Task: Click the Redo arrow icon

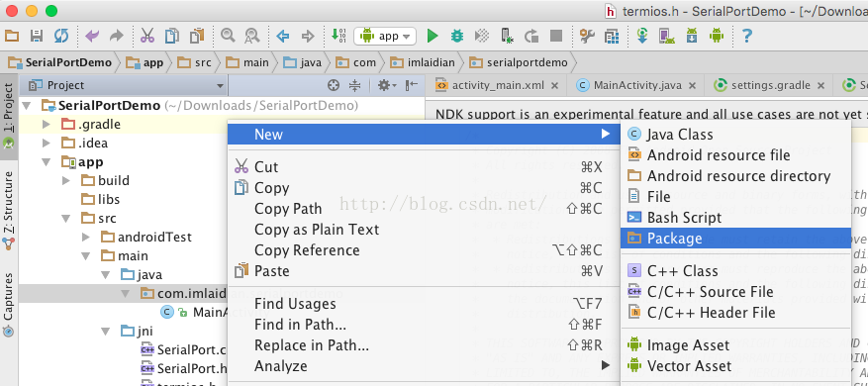Action: point(116,37)
